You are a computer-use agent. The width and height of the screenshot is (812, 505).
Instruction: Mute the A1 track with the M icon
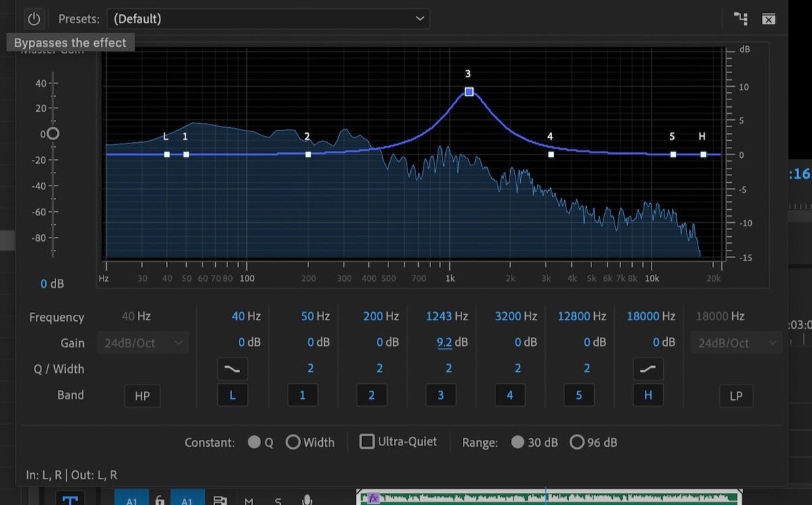tap(248, 500)
